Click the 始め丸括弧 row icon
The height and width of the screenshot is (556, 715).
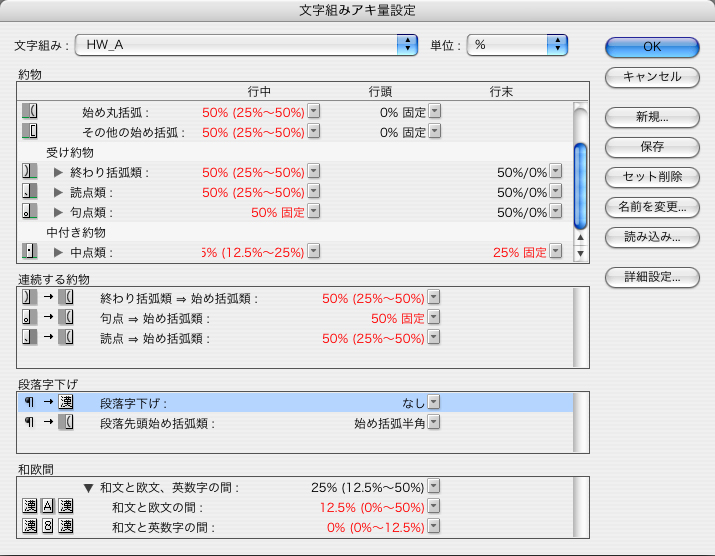click(x=30, y=111)
